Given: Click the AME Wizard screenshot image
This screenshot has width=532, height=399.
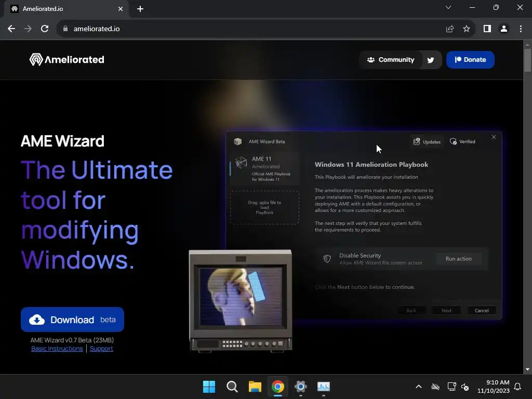Looking at the screenshot, I should (364, 225).
